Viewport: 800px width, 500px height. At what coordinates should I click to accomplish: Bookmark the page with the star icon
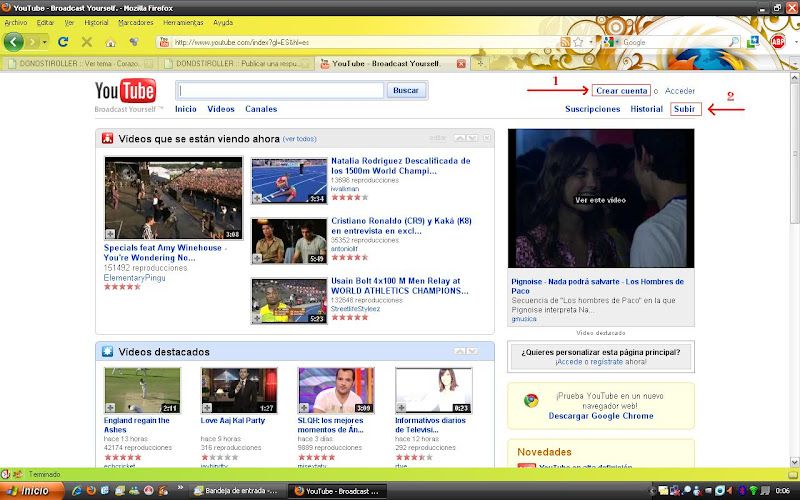(579, 42)
